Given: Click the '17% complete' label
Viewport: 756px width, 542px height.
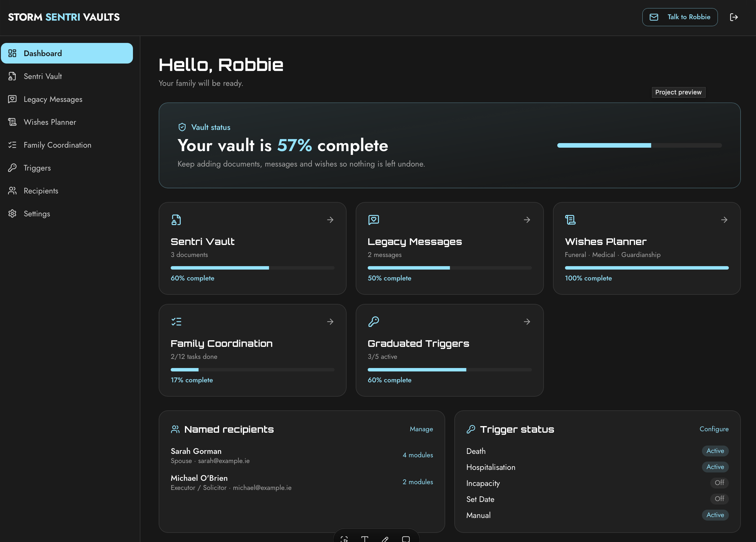Looking at the screenshot, I should [192, 380].
